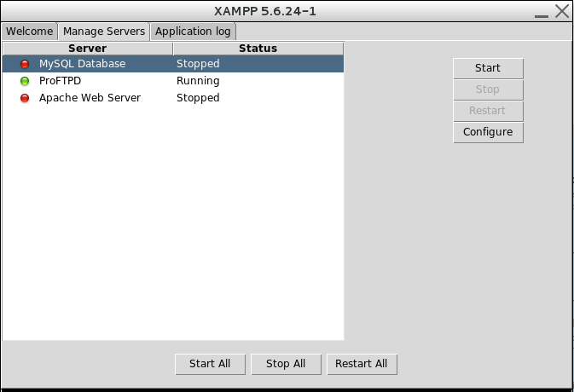Click the green status icon beside ProFTPD
Image resolution: width=574 pixels, height=392 pixels.
(25, 81)
